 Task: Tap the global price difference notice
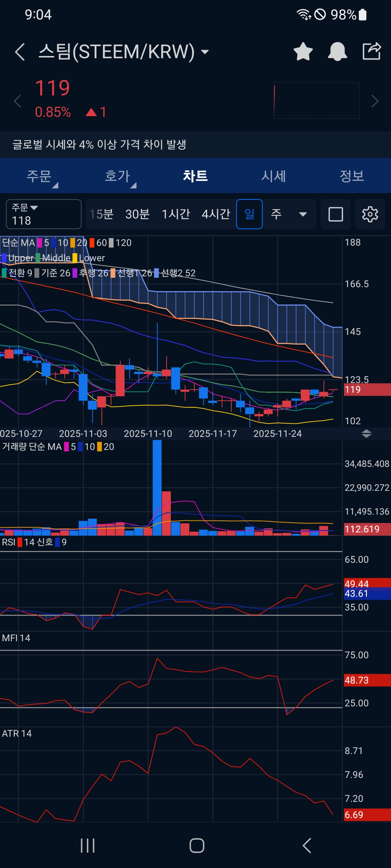click(195, 145)
